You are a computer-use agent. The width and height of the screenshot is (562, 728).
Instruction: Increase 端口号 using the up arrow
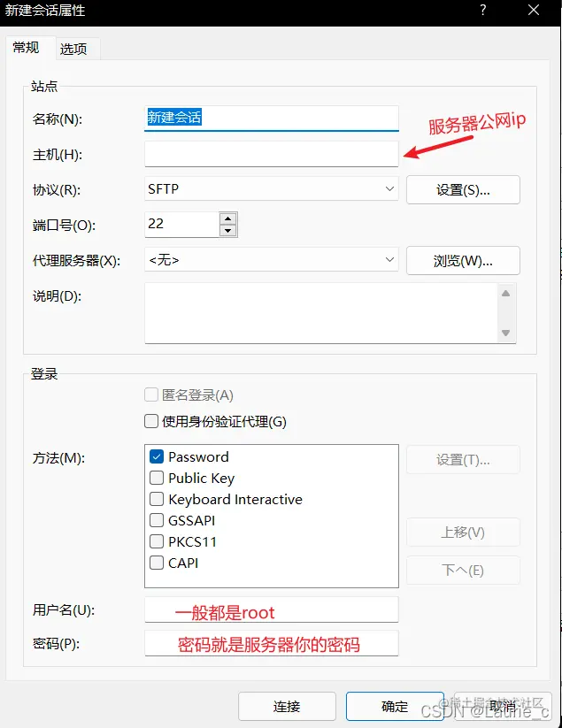[227, 219]
